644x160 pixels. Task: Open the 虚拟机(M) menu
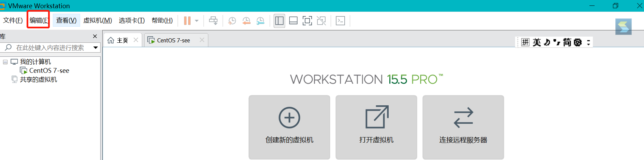coord(98,21)
